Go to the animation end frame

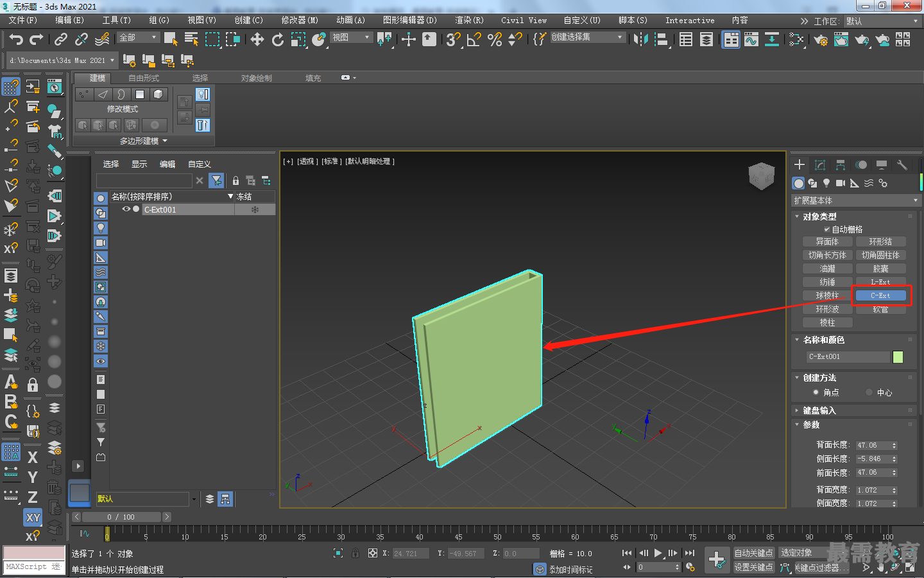pyautogui.click(x=690, y=553)
